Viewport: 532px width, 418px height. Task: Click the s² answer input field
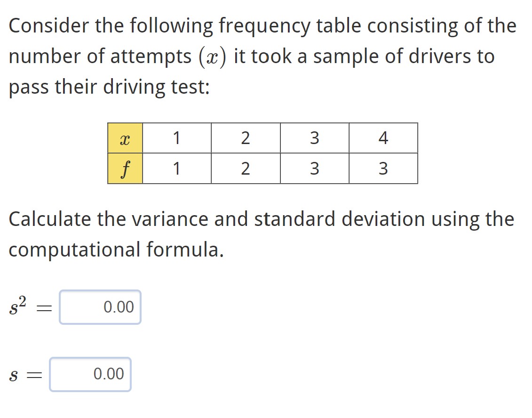(x=100, y=307)
